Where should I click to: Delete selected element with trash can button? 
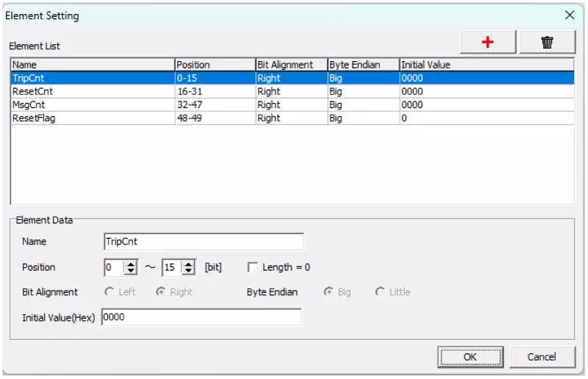(547, 42)
